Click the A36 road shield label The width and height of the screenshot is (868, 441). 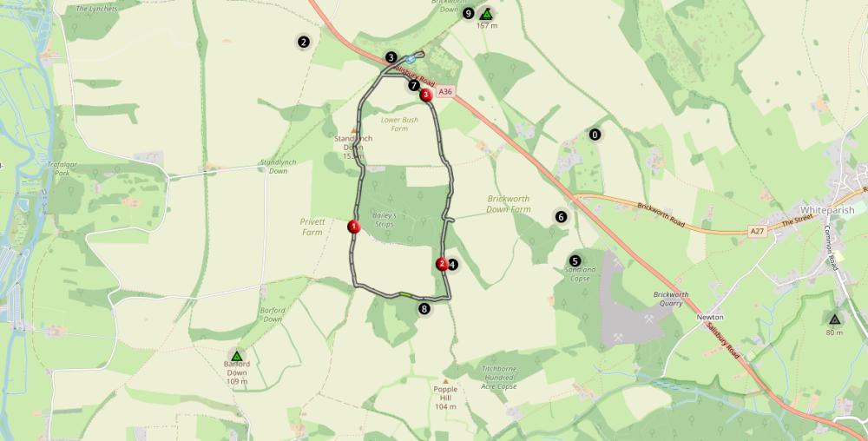(445, 92)
